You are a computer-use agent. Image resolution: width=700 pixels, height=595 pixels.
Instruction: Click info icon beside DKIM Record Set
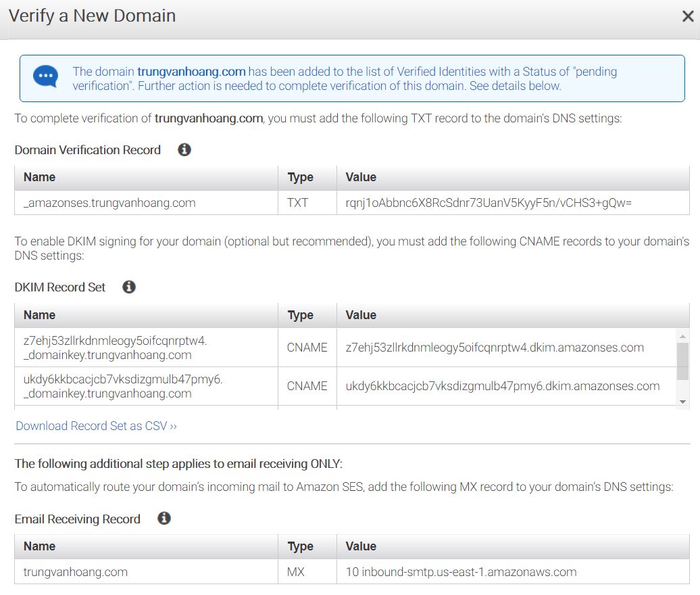[129, 287]
